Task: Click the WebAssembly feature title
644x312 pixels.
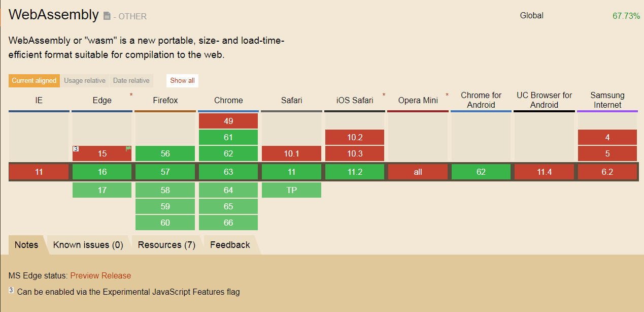Action: 54,15
